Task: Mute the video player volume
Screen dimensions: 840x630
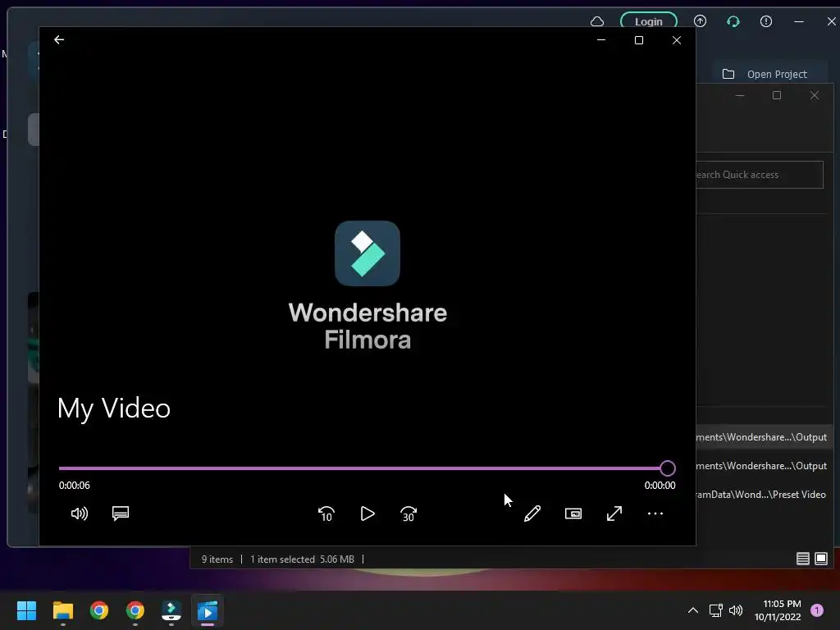Action: (80, 514)
